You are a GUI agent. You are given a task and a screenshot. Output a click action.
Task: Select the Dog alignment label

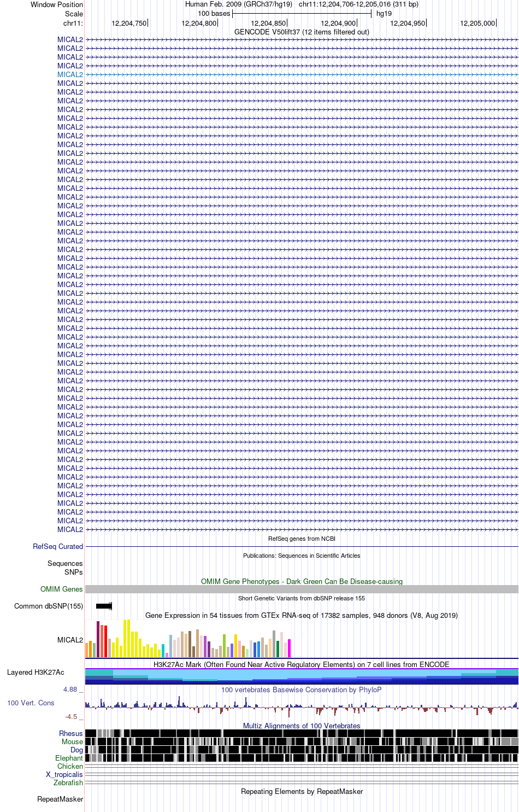[x=76, y=750]
